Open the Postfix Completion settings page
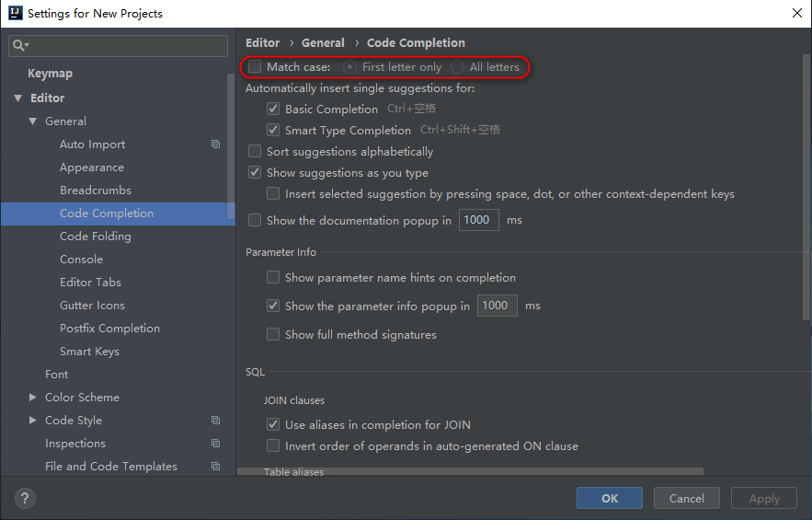Viewport: 812px width, 520px height. pos(109,329)
